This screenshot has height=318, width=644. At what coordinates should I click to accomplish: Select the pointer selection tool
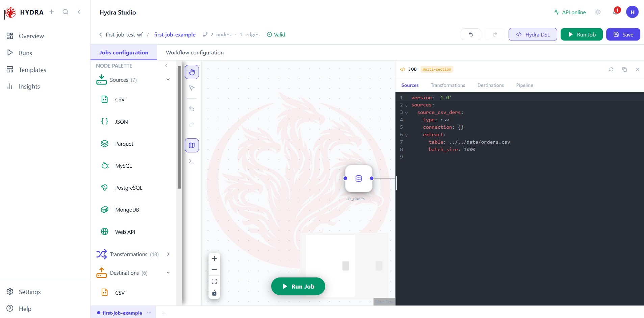(192, 88)
